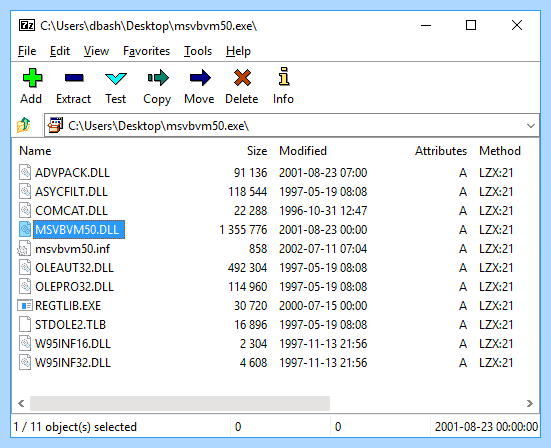The width and height of the screenshot is (551, 448).
Task: Click the Move toolbar icon
Action: tap(200, 78)
